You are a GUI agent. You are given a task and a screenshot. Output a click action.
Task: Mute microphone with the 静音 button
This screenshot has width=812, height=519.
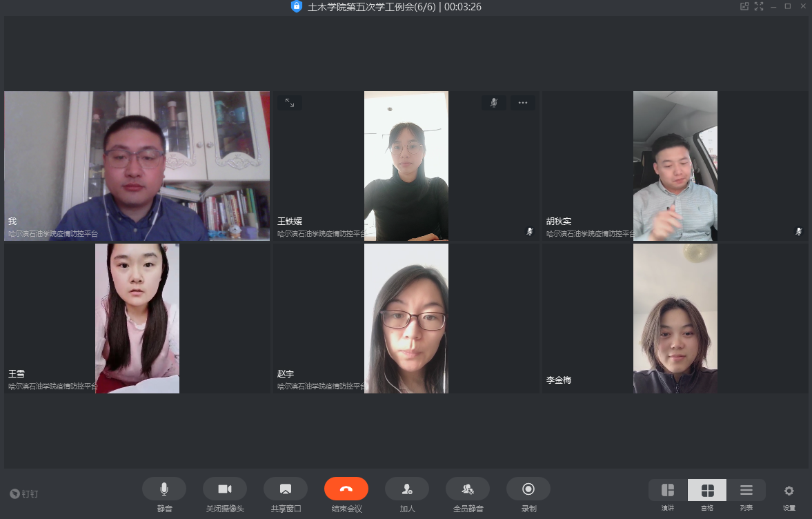tap(164, 489)
